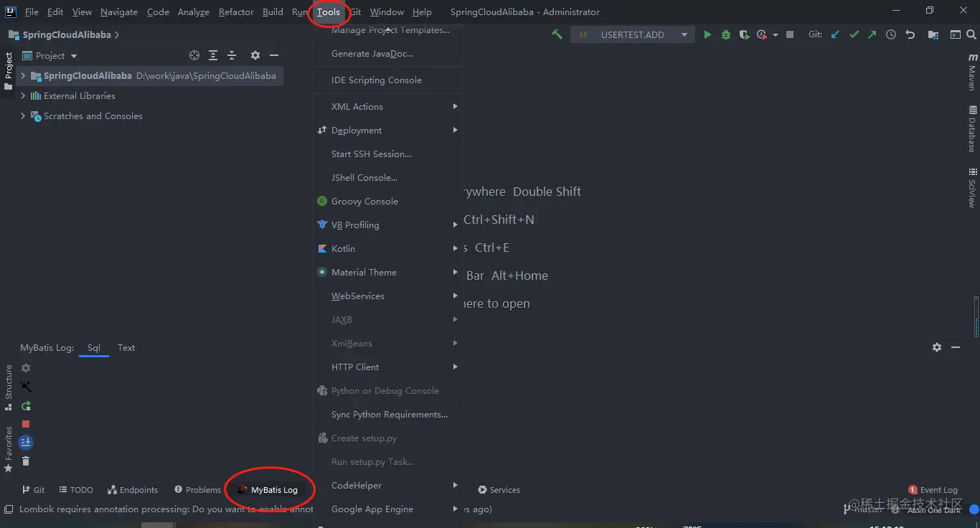
Task: Click the Profile run icon in toolbar
Action: 762,34
